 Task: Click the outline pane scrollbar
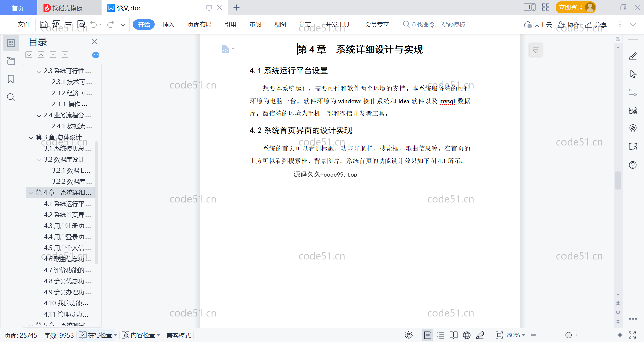[97, 203]
